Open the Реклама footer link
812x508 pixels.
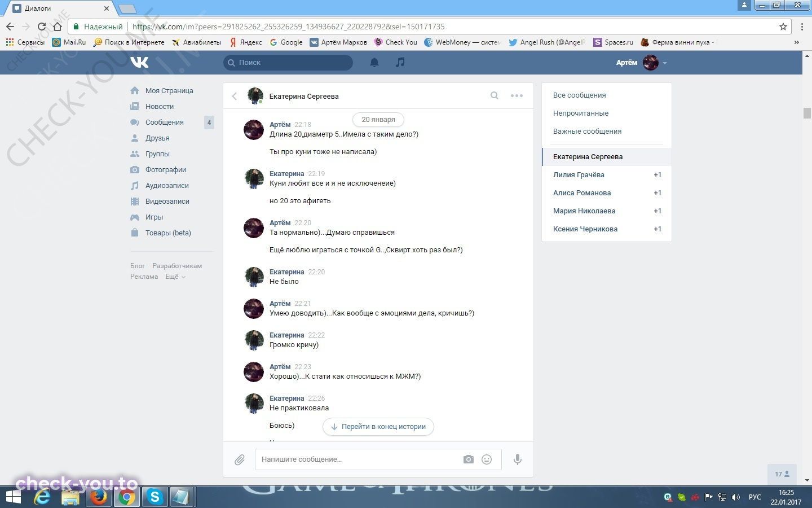point(144,277)
